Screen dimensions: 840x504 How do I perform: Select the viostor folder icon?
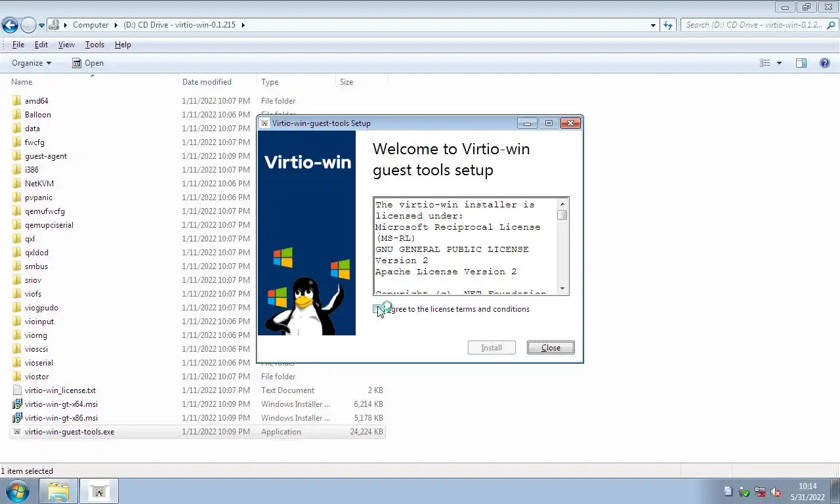point(17,377)
